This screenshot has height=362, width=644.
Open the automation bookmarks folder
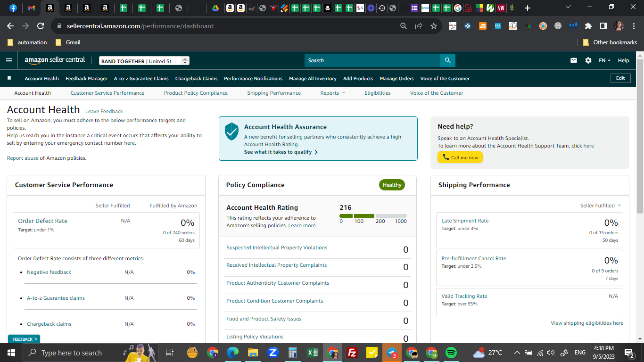click(x=27, y=42)
